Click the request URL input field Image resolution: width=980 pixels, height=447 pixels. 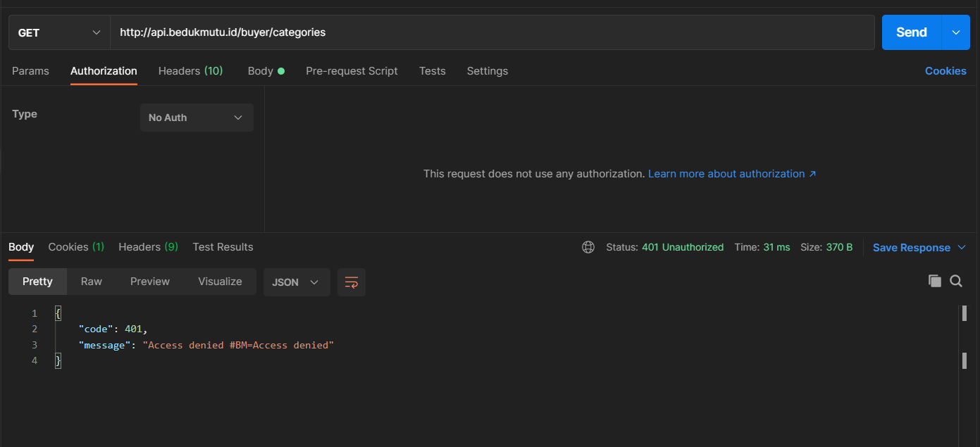[x=492, y=32]
